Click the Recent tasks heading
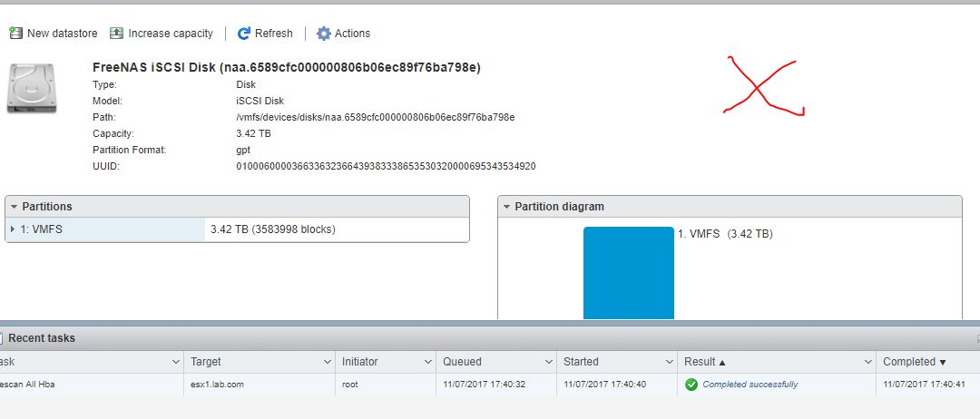The width and height of the screenshot is (980, 419). pyautogui.click(x=42, y=338)
